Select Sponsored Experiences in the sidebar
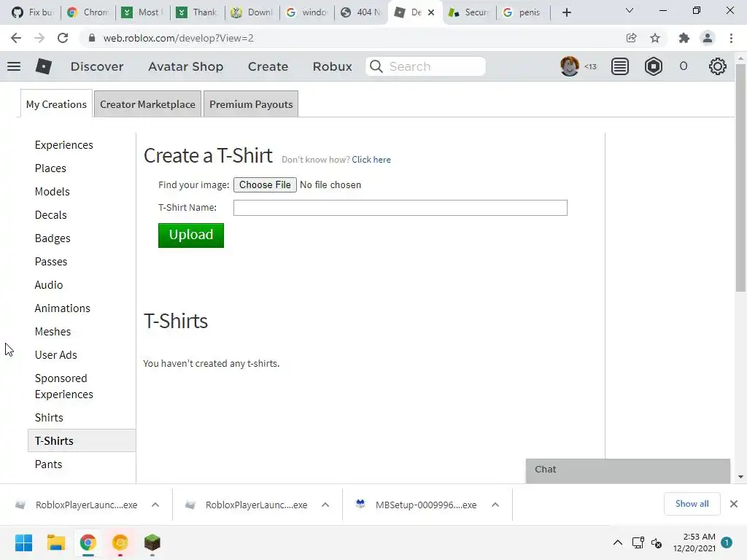Screen dimensions: 747x560 point(64,386)
